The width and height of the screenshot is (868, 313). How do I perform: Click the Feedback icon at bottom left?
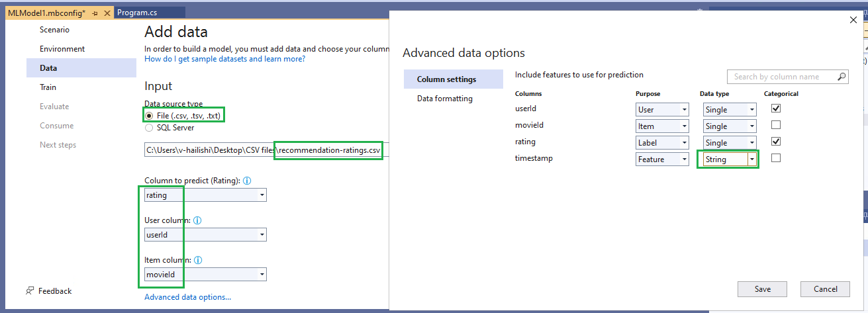pyautogui.click(x=30, y=291)
